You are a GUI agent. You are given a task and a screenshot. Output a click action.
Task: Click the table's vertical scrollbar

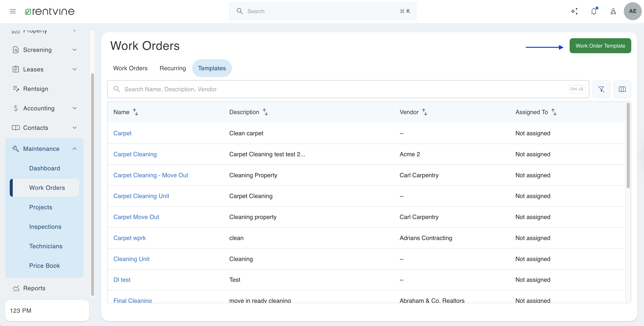(628, 145)
